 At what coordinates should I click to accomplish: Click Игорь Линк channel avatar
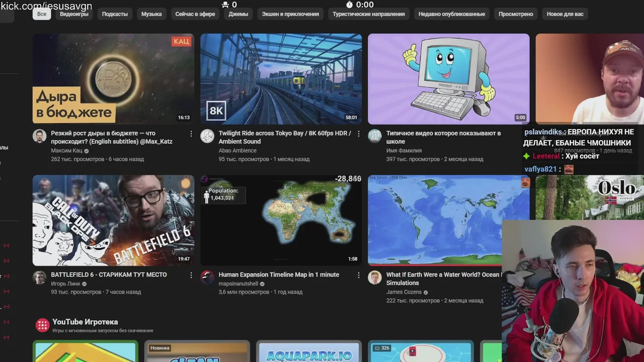[x=40, y=277]
